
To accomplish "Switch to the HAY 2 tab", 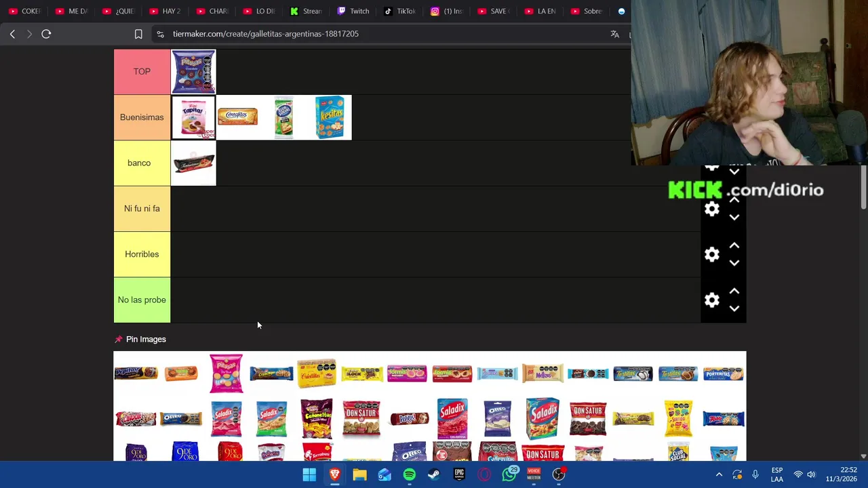I will click(x=165, y=11).
